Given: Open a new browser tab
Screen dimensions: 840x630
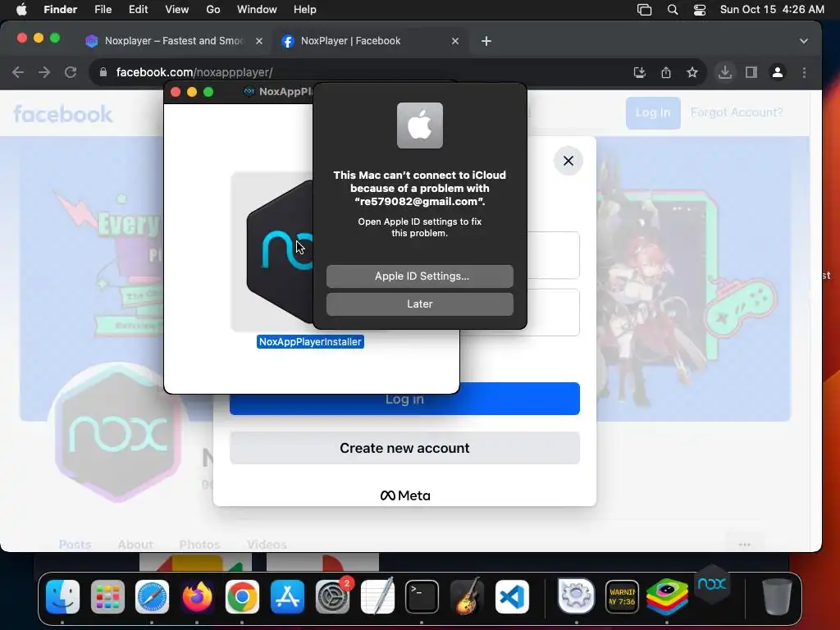Looking at the screenshot, I should coord(486,41).
